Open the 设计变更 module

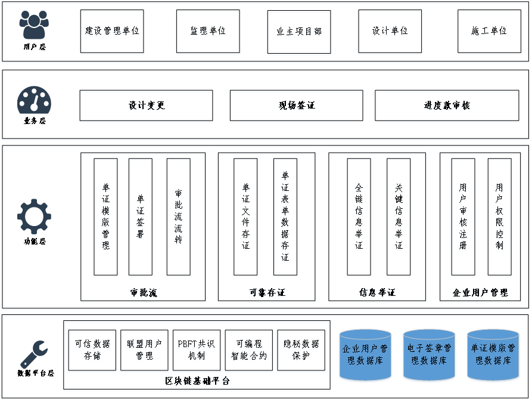146,106
